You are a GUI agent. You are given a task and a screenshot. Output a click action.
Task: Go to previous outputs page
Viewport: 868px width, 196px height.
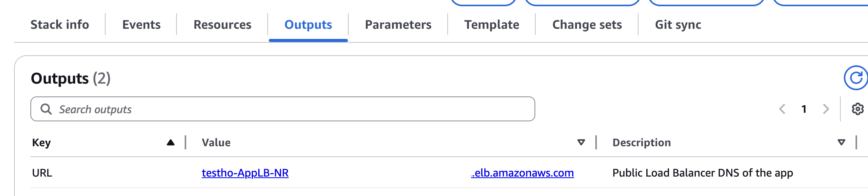(782, 109)
